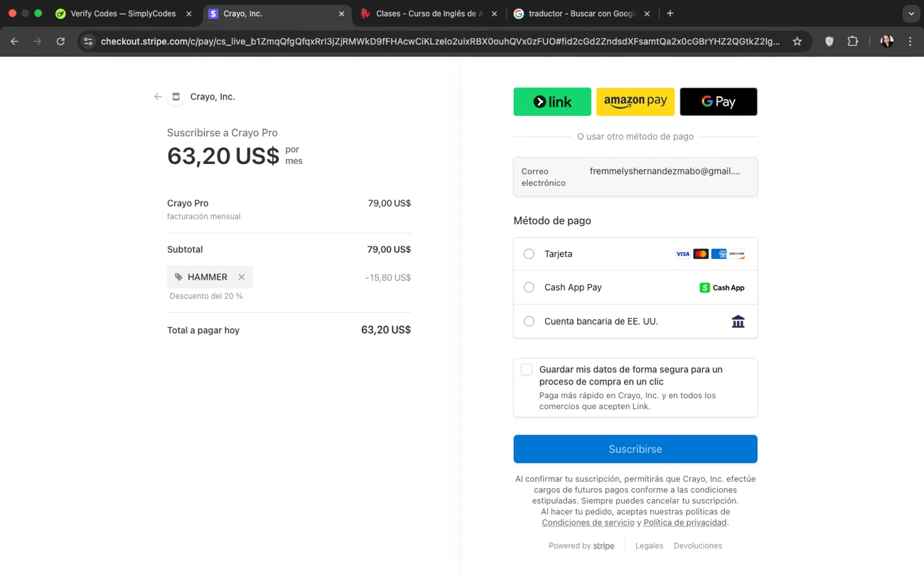Open the Condiciones de servicio link
The image size is (924, 578).
point(588,523)
